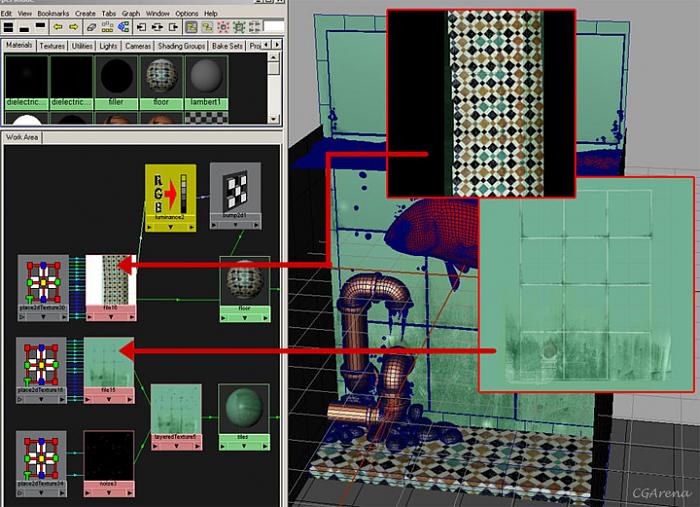Select the noise3 texture node
This screenshot has width=700, height=507.
[109, 463]
